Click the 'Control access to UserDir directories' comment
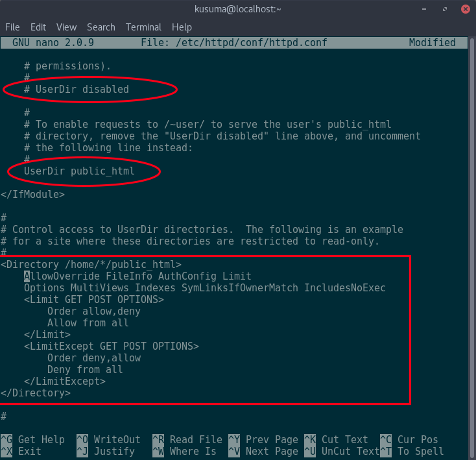Image resolution: width=476 pixels, height=460 pixels. [202, 230]
